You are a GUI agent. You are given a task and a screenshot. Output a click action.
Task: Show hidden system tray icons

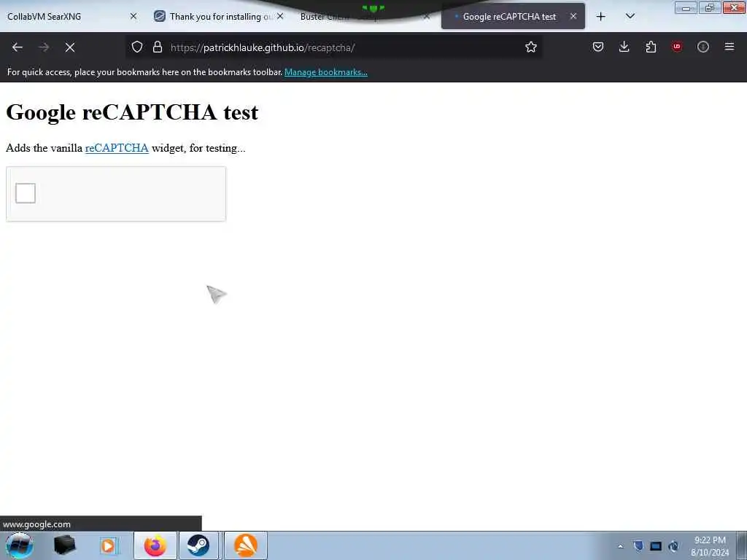[620, 547]
